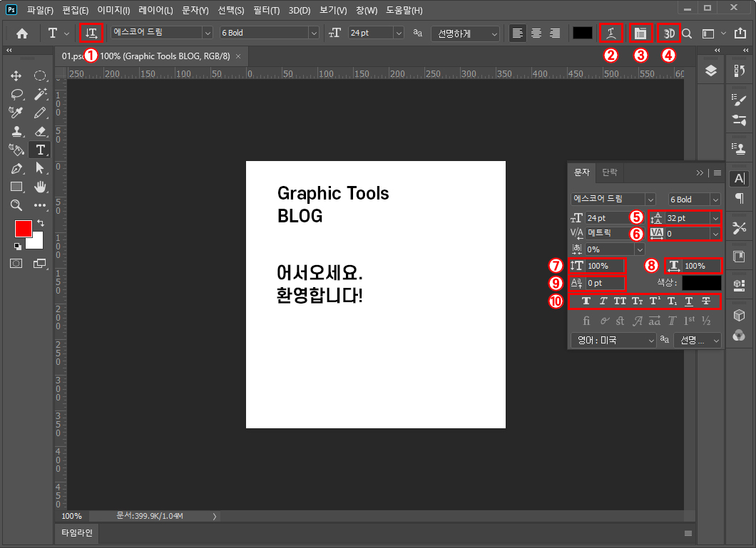Screen dimensions: 756x548
Task: Open tracking value dropdown in Character panel
Action: [x=715, y=234]
